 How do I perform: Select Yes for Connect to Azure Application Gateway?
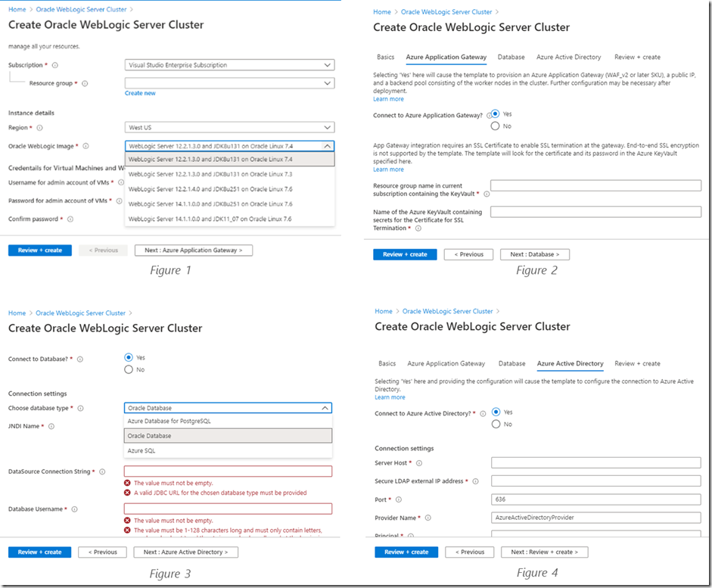(x=496, y=114)
